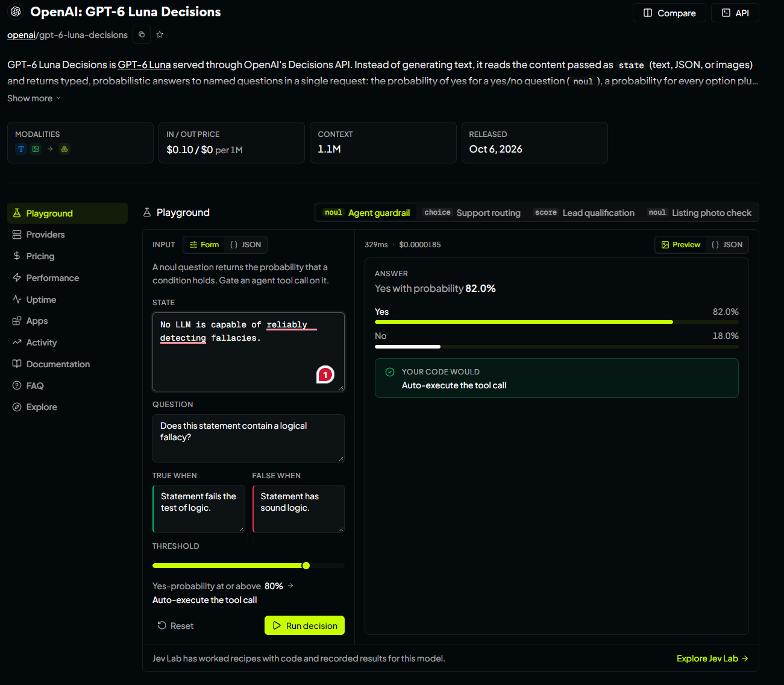The width and height of the screenshot is (784, 685).
Task: Open Providers in the sidebar
Action: pyautogui.click(x=67, y=235)
